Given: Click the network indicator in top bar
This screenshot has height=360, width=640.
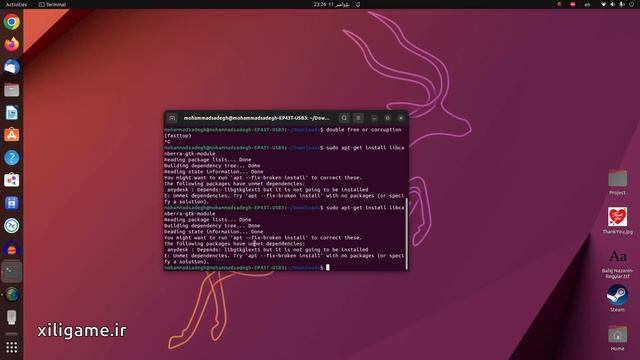Looking at the screenshot, I should (603, 4).
